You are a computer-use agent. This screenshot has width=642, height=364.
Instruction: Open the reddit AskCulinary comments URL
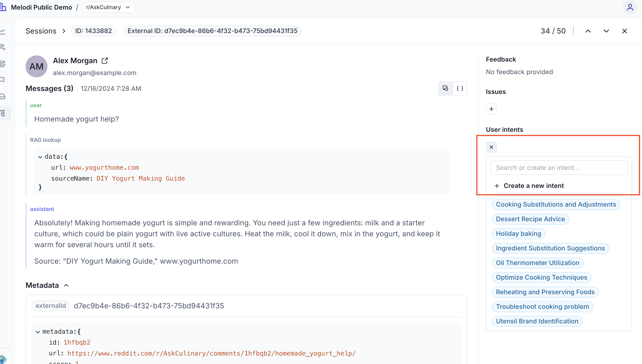point(211,353)
